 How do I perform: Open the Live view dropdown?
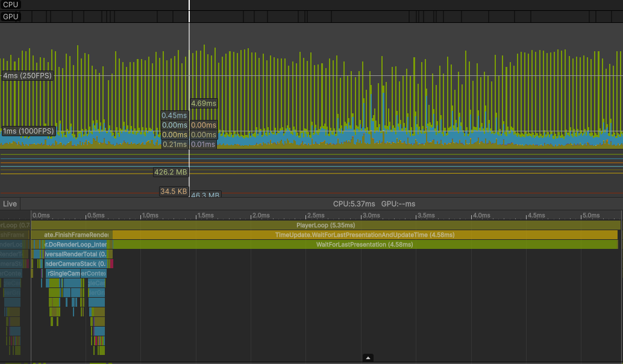point(10,204)
